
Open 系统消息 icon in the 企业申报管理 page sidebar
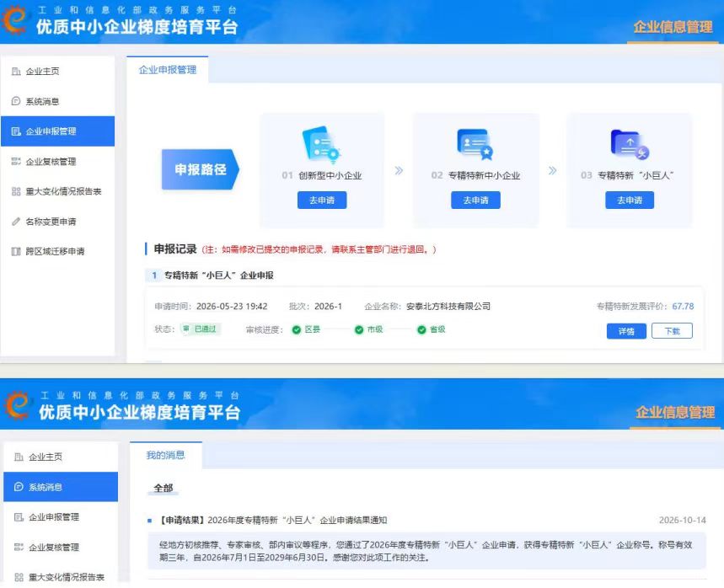pyautogui.click(x=16, y=101)
